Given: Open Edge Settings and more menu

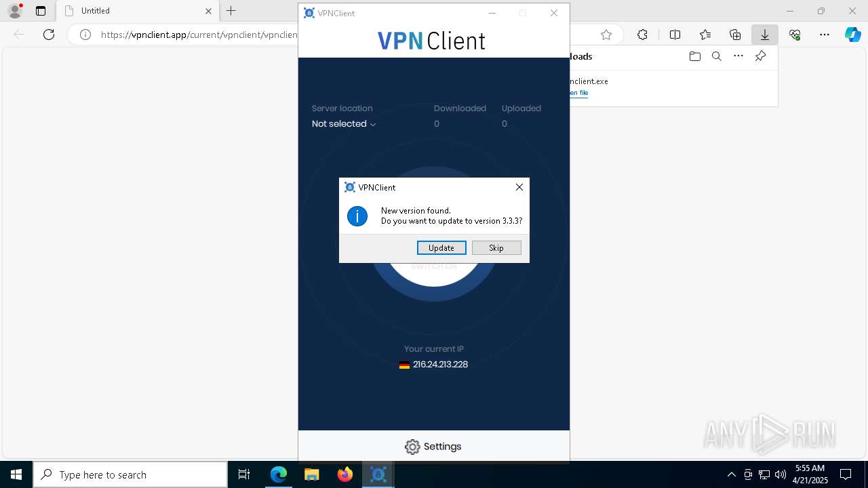Looking at the screenshot, I should (825, 35).
